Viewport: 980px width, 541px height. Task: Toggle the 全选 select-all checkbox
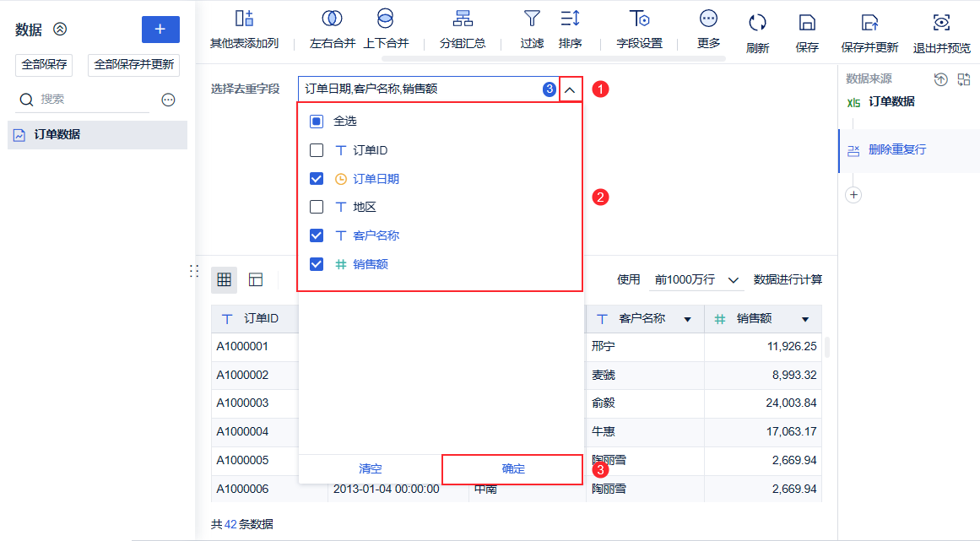[317, 122]
